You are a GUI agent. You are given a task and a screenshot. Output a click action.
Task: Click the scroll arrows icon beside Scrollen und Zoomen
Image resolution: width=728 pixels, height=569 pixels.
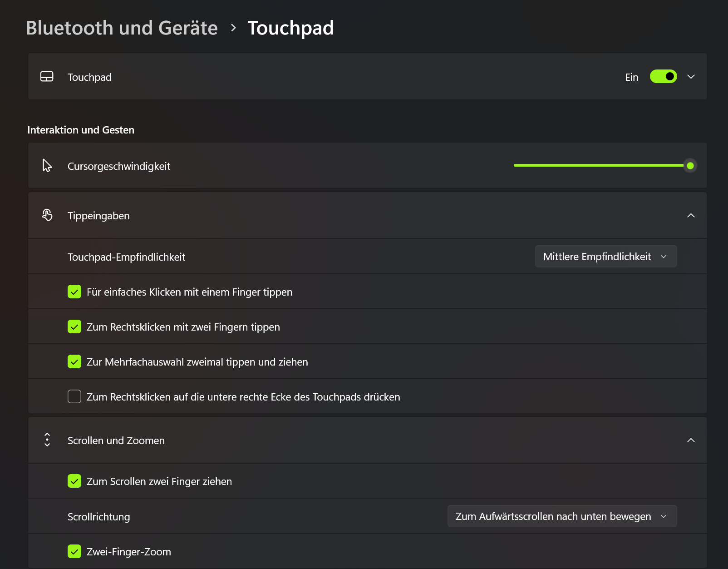(x=47, y=440)
